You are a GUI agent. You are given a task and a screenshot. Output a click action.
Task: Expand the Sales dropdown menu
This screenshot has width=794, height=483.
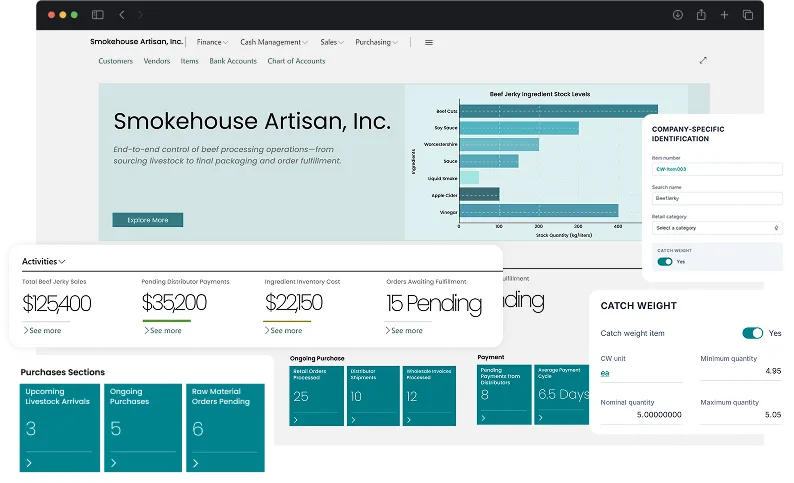pos(332,42)
